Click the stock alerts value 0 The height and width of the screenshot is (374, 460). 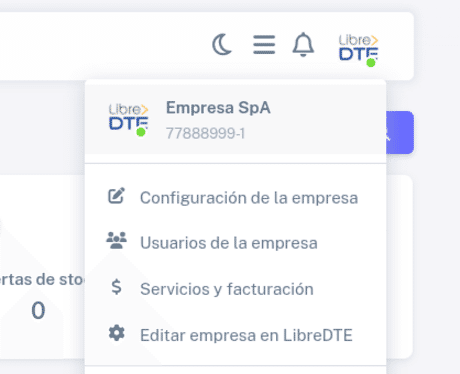pos(38,311)
